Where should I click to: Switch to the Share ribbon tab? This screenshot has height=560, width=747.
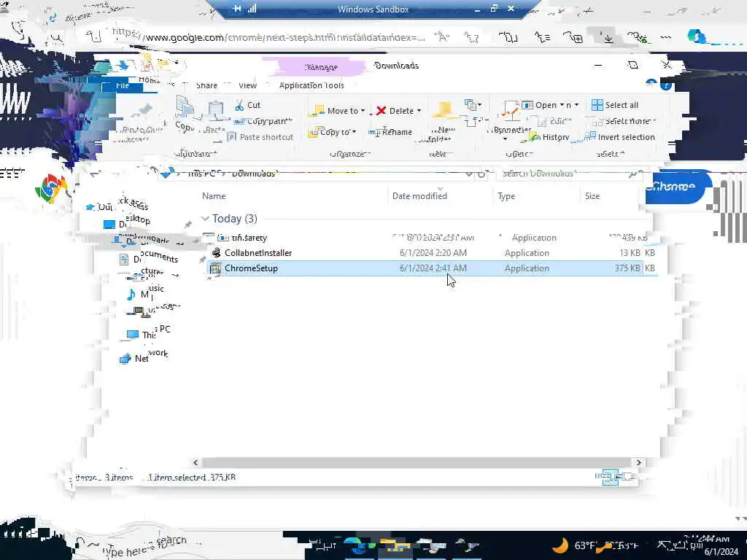click(x=206, y=86)
